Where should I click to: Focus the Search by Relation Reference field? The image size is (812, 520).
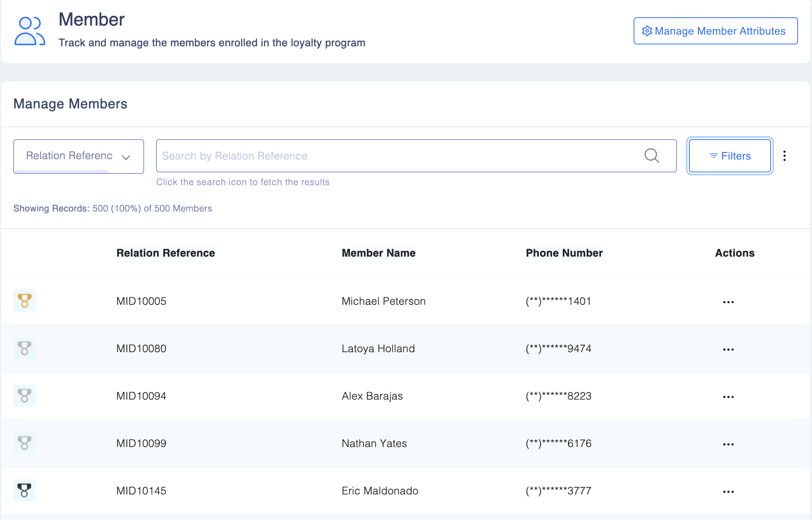399,156
